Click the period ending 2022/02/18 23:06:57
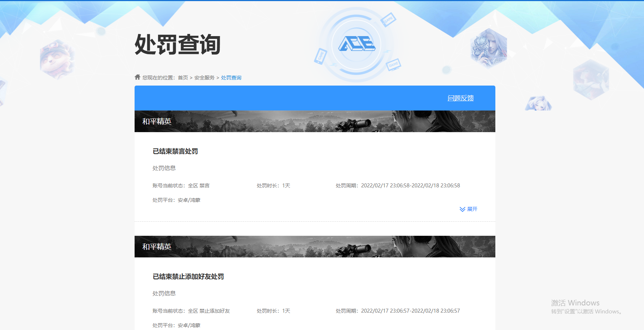 pos(398,311)
